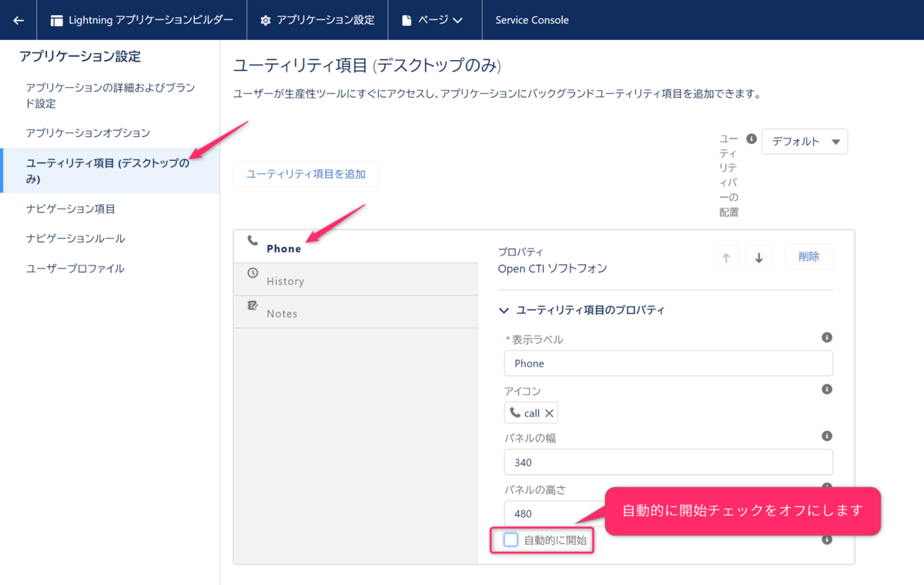
Task: Select ユーティリティ項目 (デスクトップのみ) in sidebar
Action: (110, 171)
